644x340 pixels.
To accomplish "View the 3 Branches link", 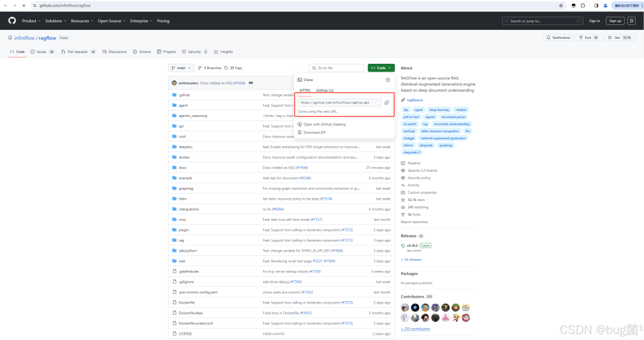I will (209, 68).
